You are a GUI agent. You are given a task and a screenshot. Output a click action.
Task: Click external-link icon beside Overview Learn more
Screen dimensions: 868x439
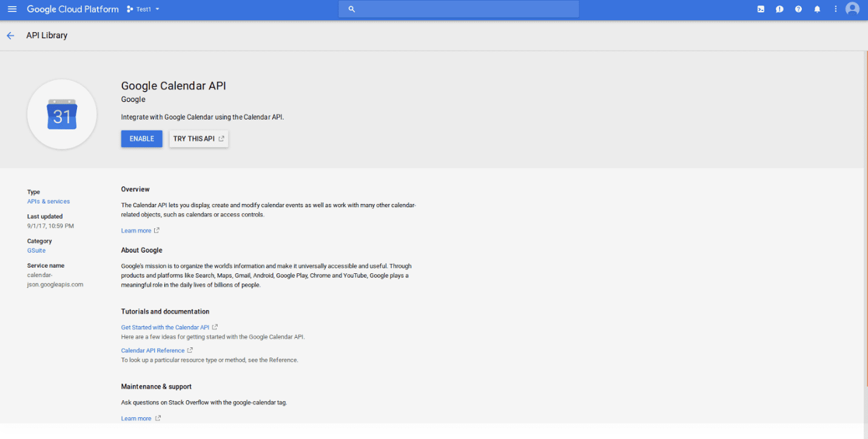pos(157,231)
